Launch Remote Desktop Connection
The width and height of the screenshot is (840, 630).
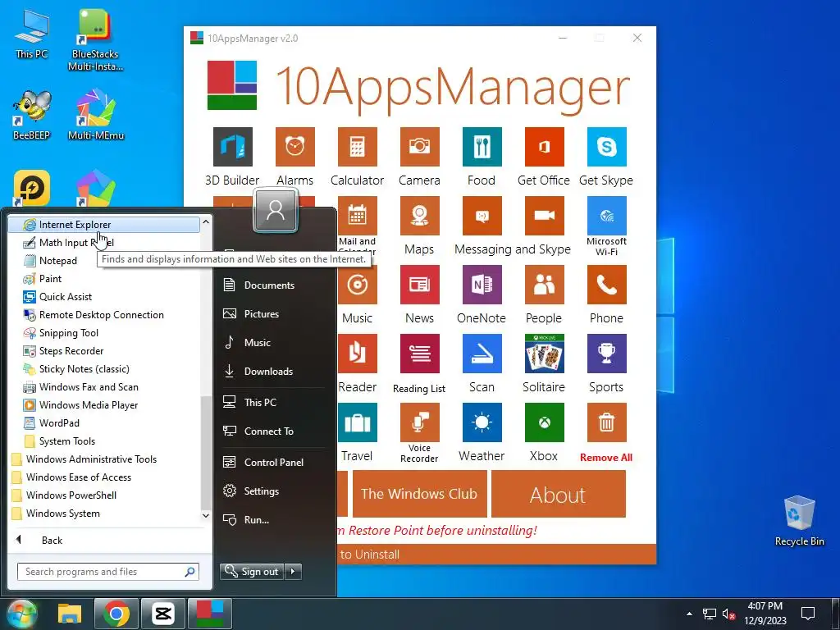[x=104, y=315]
